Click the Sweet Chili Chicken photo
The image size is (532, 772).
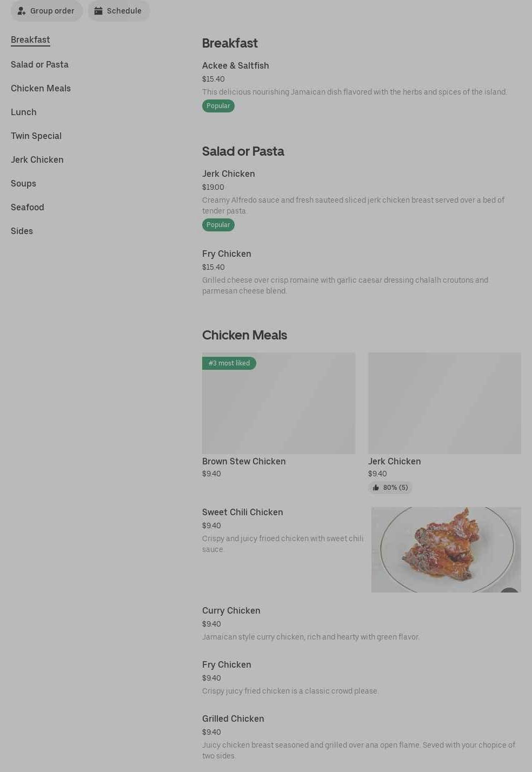(445, 549)
